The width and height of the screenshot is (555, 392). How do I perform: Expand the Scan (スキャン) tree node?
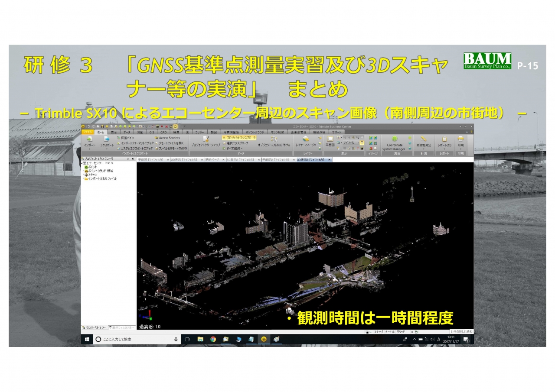[x=83, y=175]
